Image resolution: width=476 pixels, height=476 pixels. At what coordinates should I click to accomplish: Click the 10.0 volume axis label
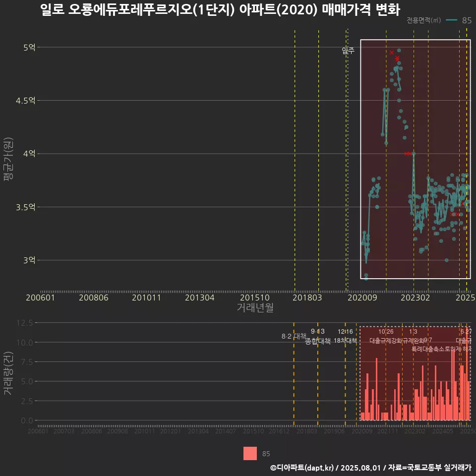(25, 343)
